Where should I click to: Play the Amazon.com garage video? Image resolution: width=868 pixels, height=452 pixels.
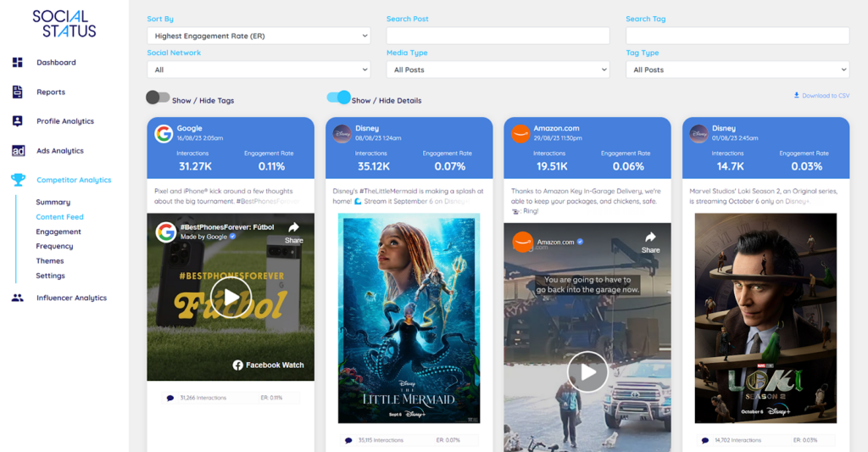tap(587, 372)
